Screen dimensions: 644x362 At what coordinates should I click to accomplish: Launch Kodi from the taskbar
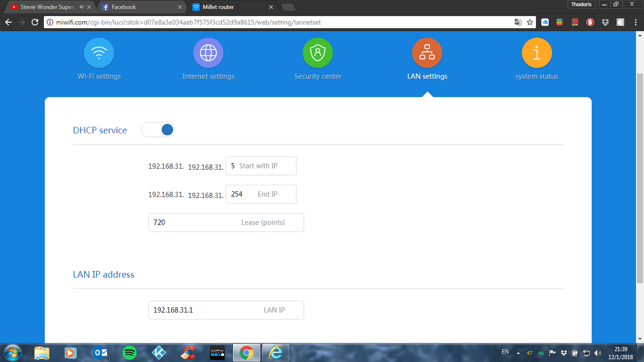point(159,353)
